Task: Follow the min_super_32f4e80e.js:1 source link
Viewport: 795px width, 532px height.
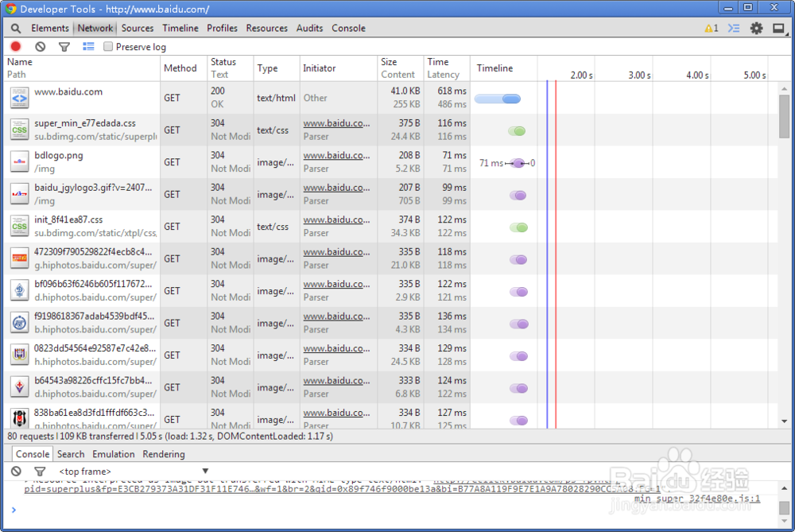Action: (x=696, y=499)
